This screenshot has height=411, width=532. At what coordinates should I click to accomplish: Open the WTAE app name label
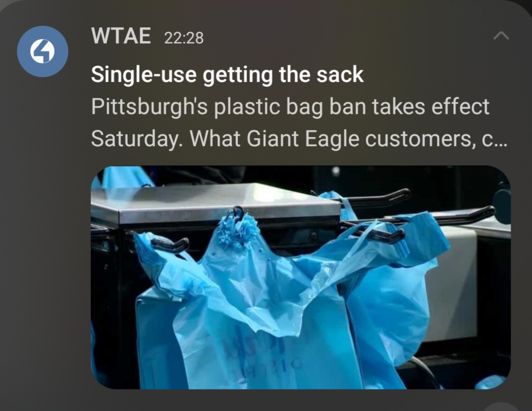pos(121,36)
